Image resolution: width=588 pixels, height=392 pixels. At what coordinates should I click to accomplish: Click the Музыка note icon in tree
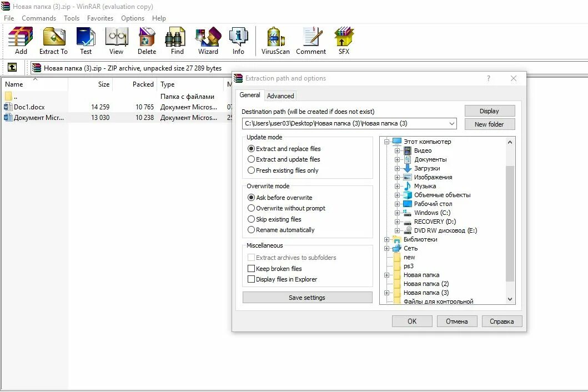coord(408,186)
